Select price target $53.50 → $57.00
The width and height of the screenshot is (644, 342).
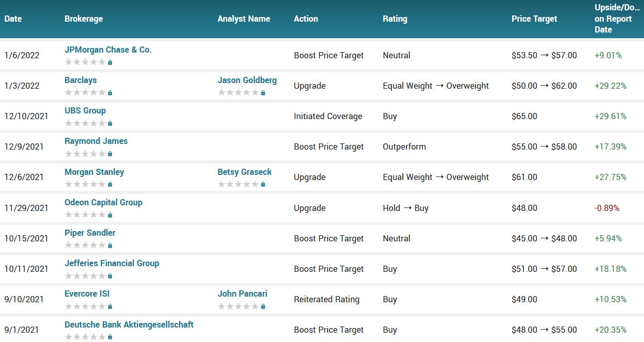point(544,56)
